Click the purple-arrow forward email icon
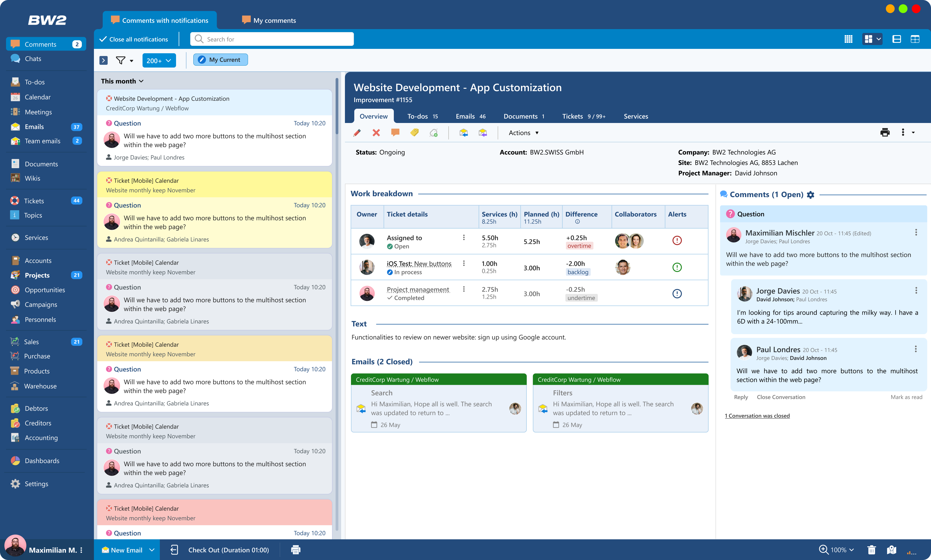Screen dimensions: 931x560 coord(483,133)
